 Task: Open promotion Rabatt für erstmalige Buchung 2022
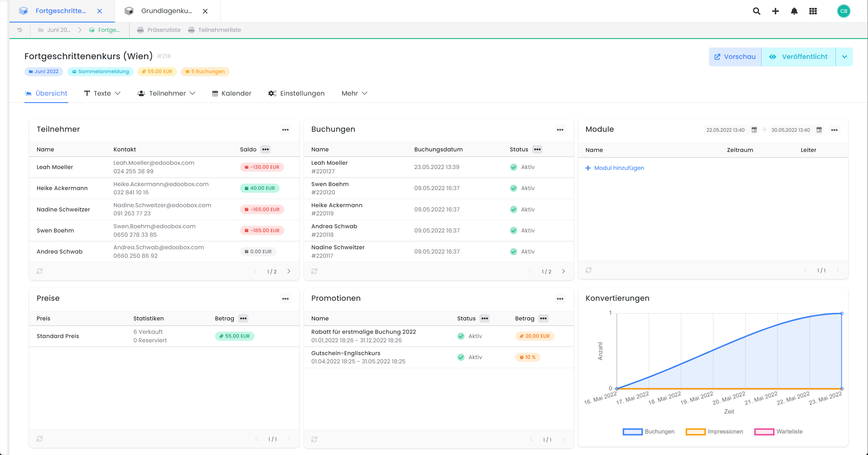pos(439,336)
